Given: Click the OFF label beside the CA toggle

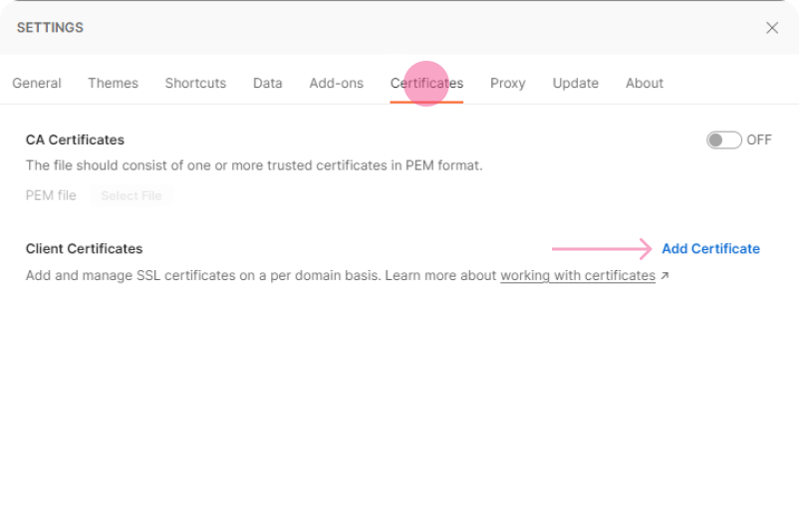Looking at the screenshot, I should 759,140.
